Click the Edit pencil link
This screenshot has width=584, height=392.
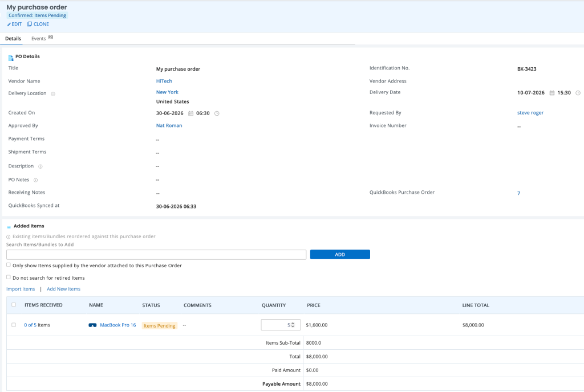click(x=14, y=24)
